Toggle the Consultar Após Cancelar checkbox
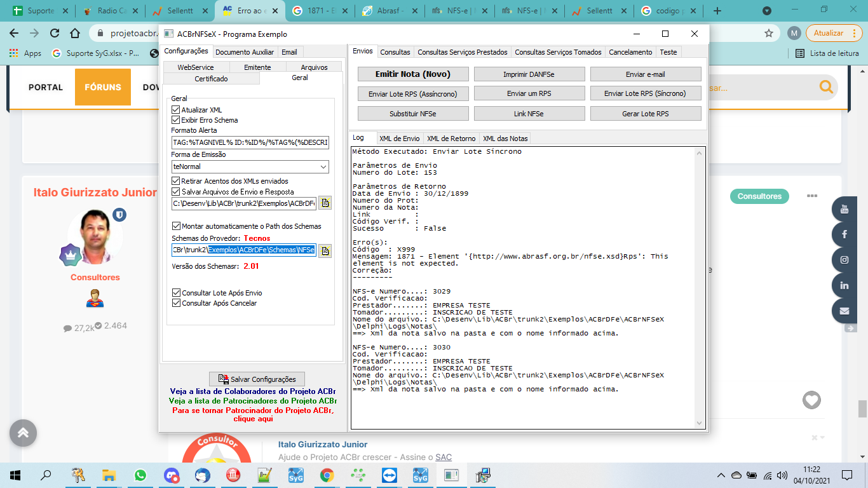The width and height of the screenshot is (868, 488). (176, 303)
